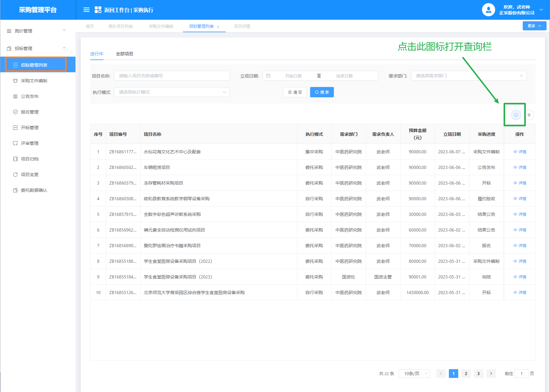The width and height of the screenshot is (550, 392).
Task: Click the workbench grid icon in header
Action: (98, 10)
